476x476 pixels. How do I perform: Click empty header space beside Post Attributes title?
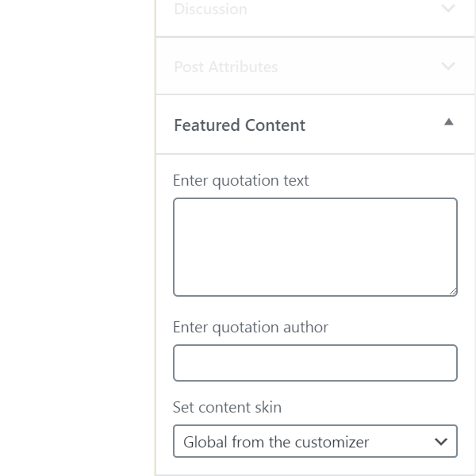(359, 67)
